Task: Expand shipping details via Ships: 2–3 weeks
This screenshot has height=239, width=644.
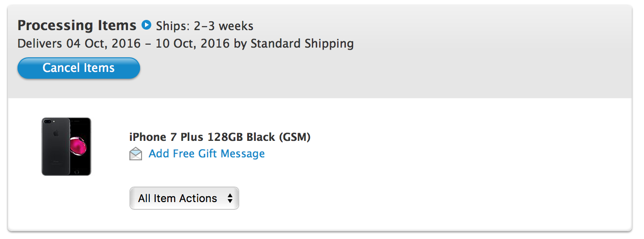Action: pos(205,25)
